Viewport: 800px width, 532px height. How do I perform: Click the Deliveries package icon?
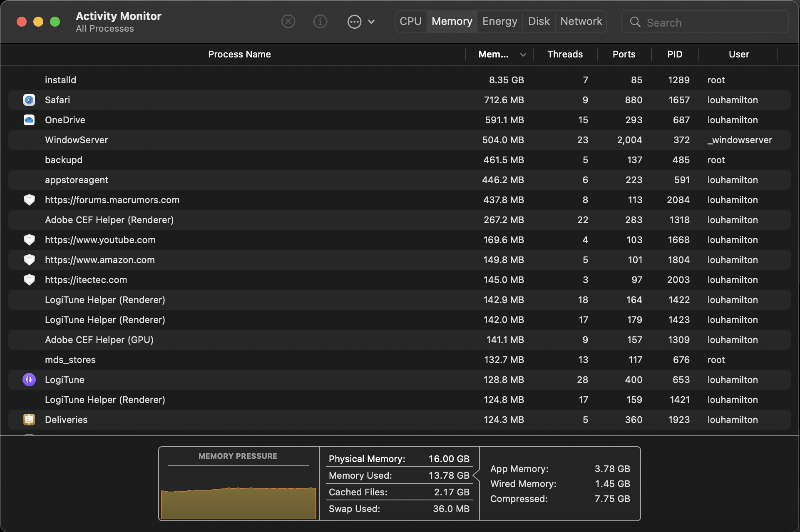29,420
